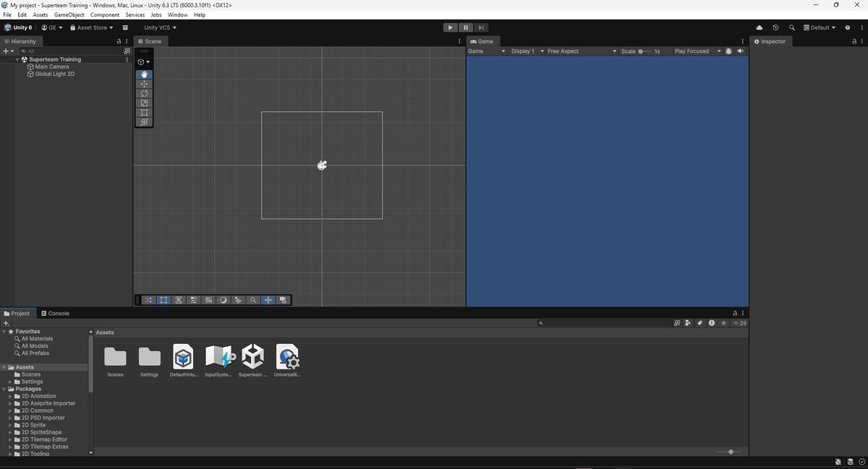Viewport: 868px width, 469px height.
Task: Select the Rect tool in the tools overlay
Action: click(x=144, y=113)
